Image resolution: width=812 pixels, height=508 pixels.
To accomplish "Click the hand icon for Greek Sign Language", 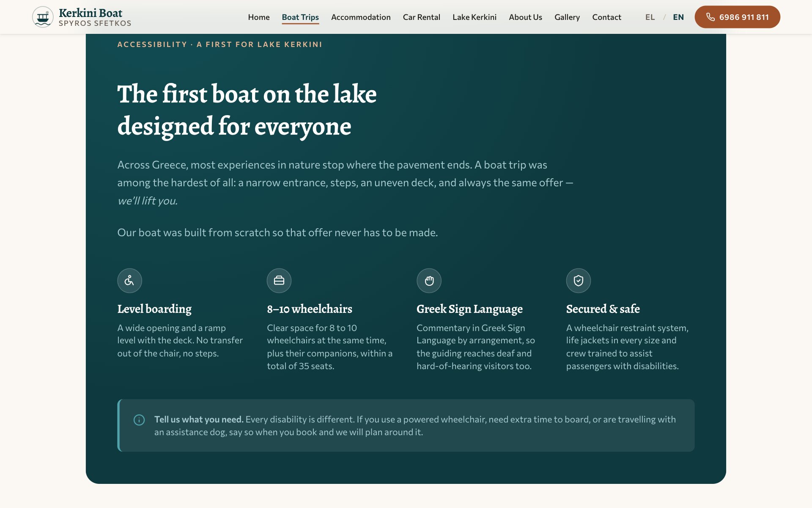I will pos(429,280).
